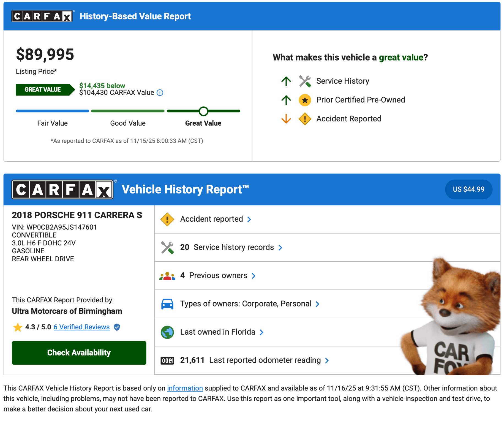Viewport: 504px width, 423px height.
Task: Click the verified reviews shield badge
Action: 117,327
